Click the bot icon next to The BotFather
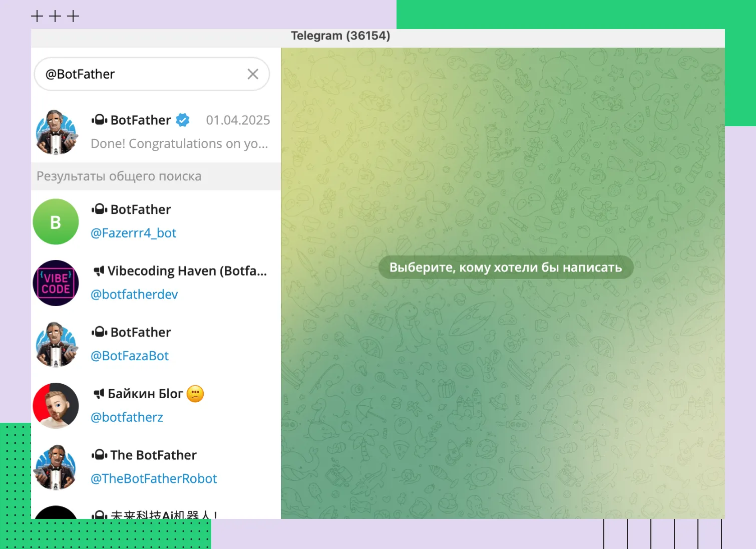Viewport: 756px width, 549px height. coord(100,455)
